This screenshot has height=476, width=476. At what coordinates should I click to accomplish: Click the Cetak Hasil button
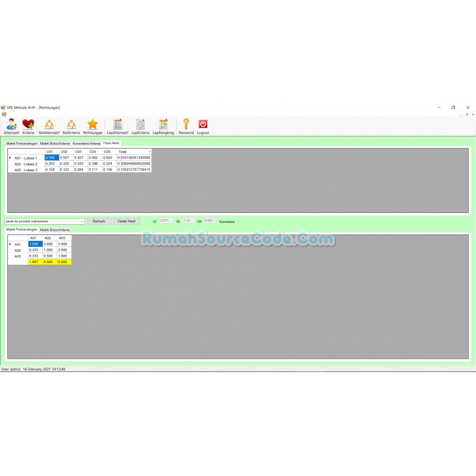click(x=127, y=221)
